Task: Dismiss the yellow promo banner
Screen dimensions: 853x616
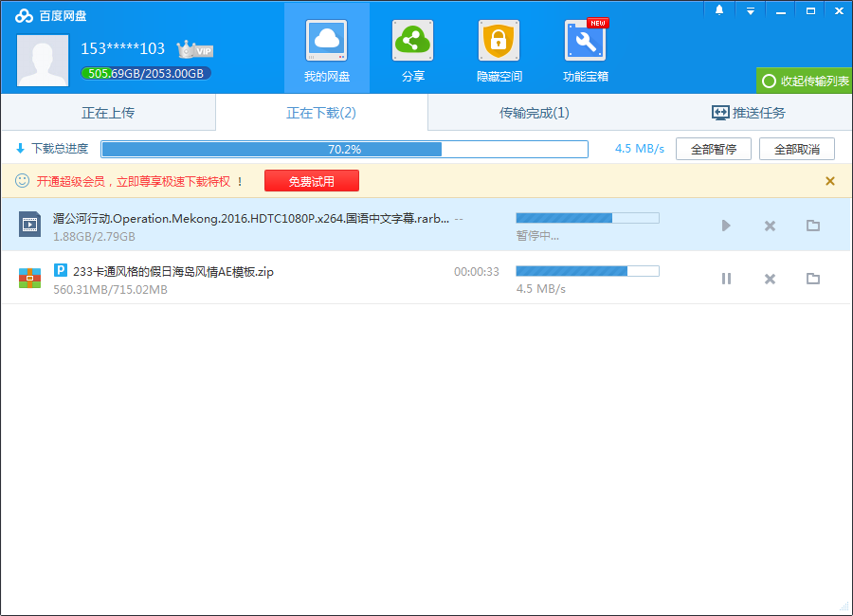Action: pos(830,181)
